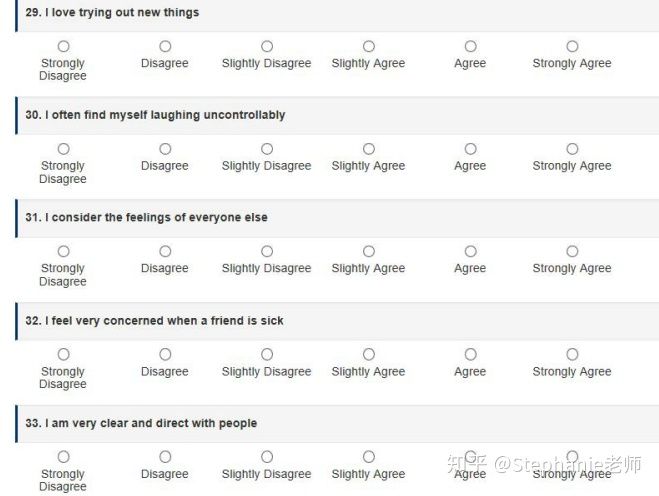Choose Slightly Disagree for question 30
This screenshot has height=496, width=659.
click(x=267, y=149)
